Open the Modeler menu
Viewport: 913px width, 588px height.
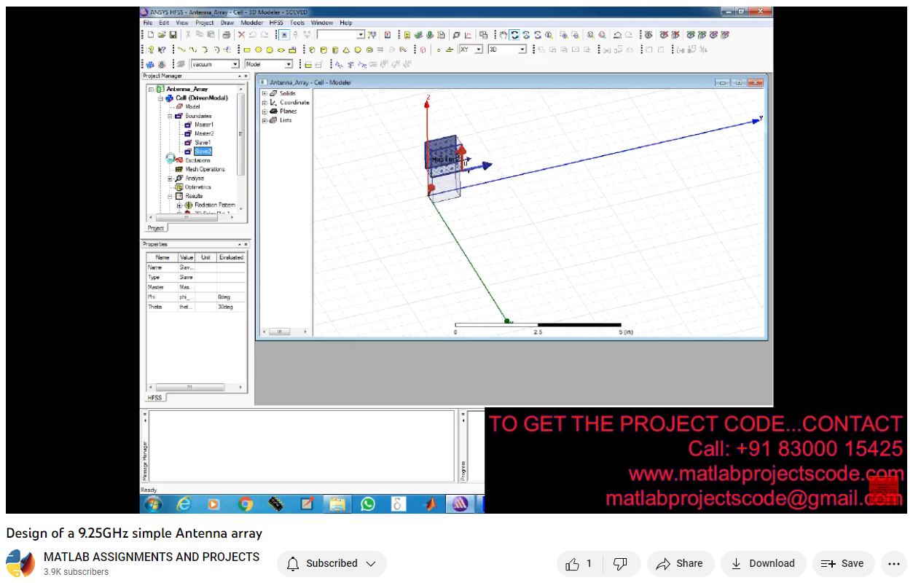252,23
